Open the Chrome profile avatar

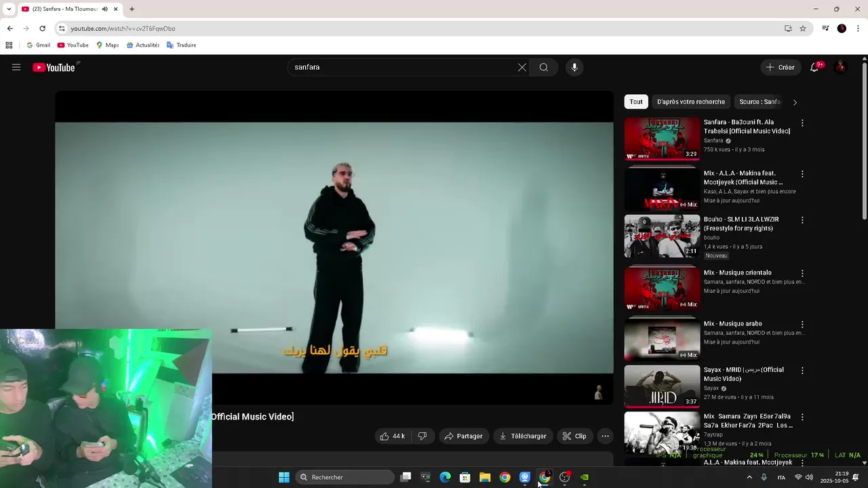(842, 28)
